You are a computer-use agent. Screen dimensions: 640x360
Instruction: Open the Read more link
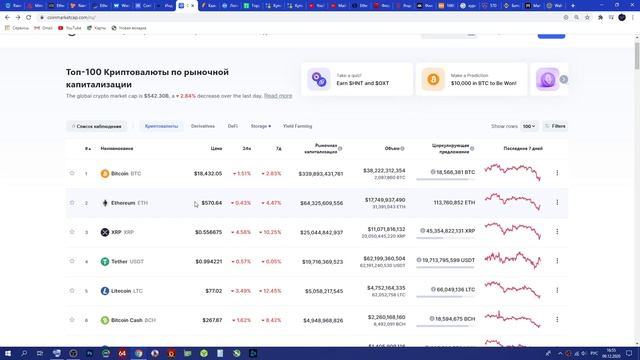(x=278, y=96)
